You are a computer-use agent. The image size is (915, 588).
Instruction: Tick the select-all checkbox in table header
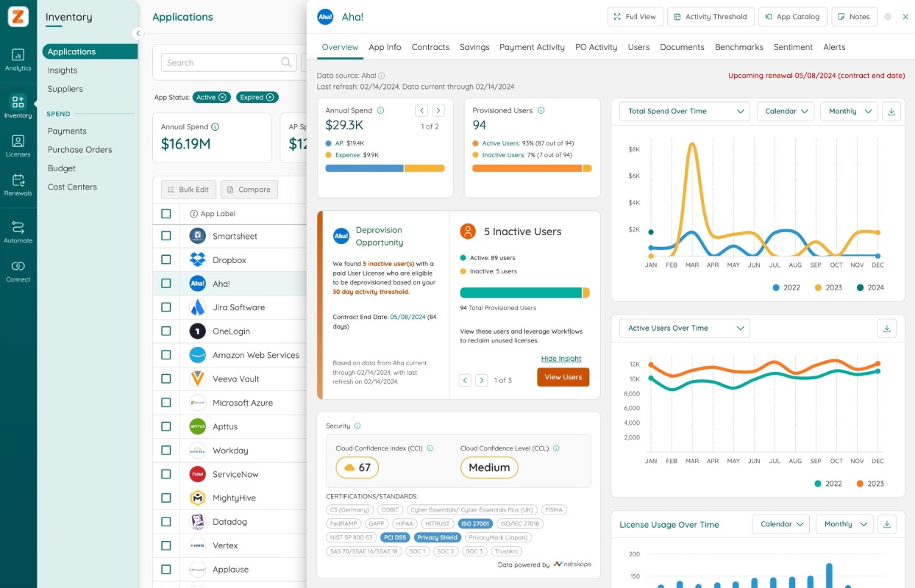click(165, 213)
